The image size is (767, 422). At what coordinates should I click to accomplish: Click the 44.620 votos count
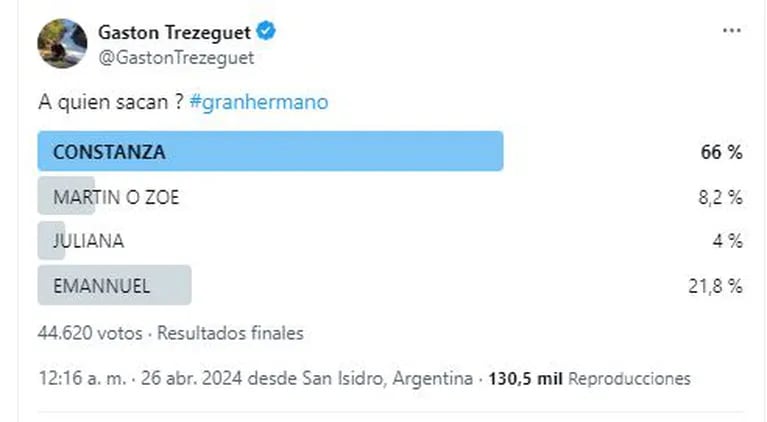click(92, 333)
